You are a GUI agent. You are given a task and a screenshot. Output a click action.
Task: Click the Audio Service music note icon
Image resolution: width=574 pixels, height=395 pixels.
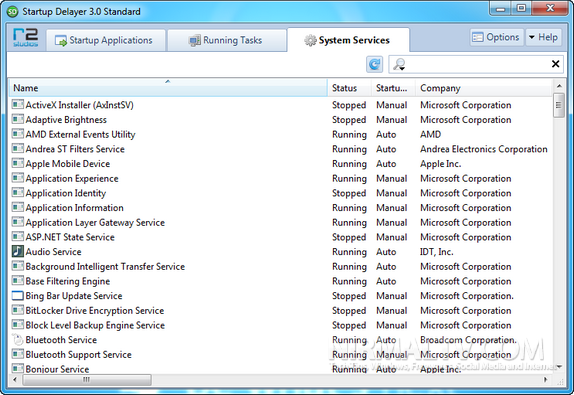[x=18, y=251]
